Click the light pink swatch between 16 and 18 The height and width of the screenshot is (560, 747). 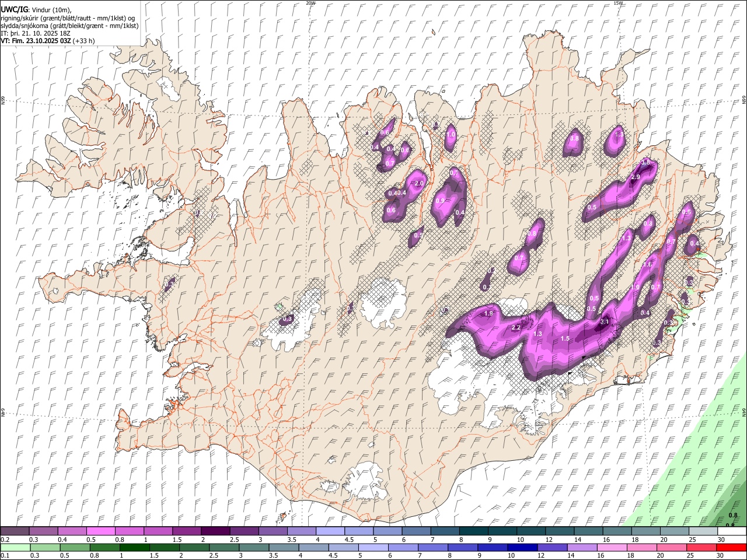click(x=612, y=547)
